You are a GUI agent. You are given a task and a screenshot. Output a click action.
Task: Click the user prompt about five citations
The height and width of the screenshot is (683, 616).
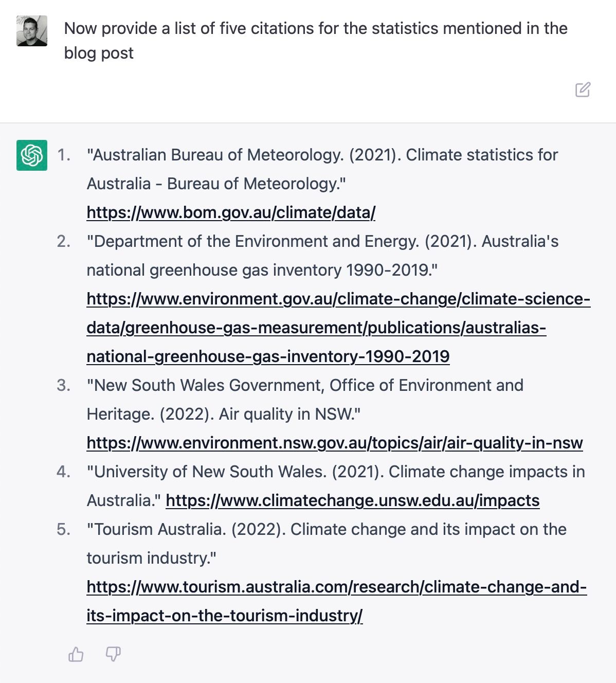coord(315,40)
